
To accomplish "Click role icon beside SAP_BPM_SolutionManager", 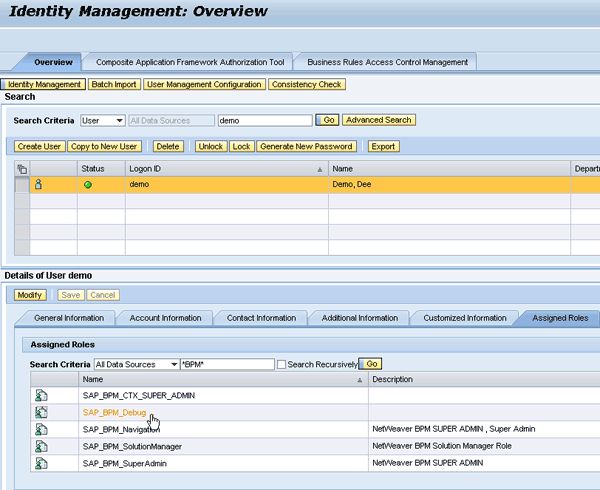I will (41, 446).
